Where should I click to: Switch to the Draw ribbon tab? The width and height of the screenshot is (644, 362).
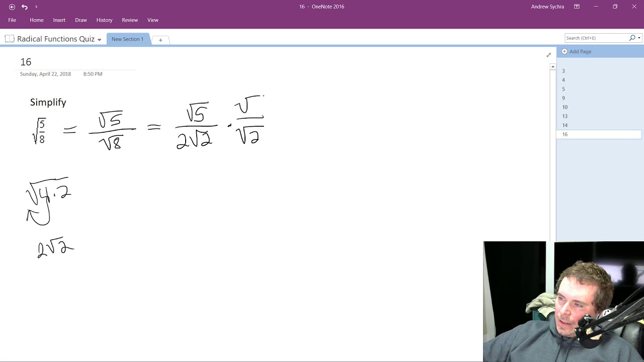81,20
